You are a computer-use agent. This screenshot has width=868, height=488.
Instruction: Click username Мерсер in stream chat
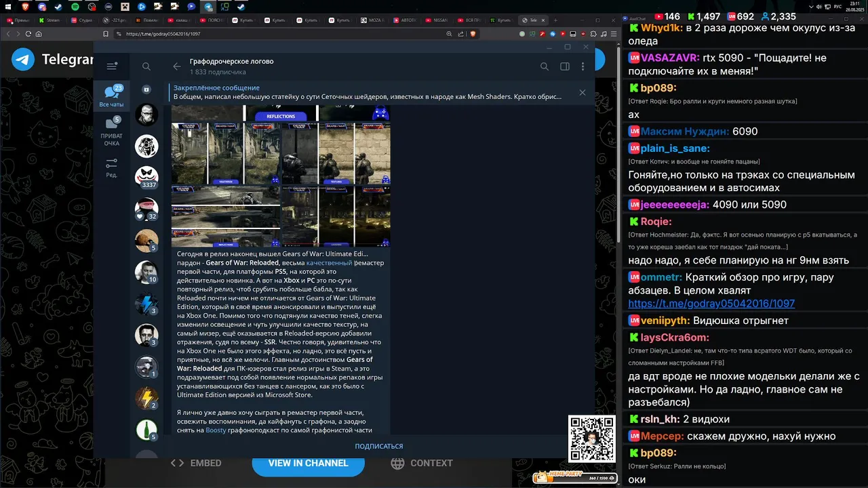(662, 436)
